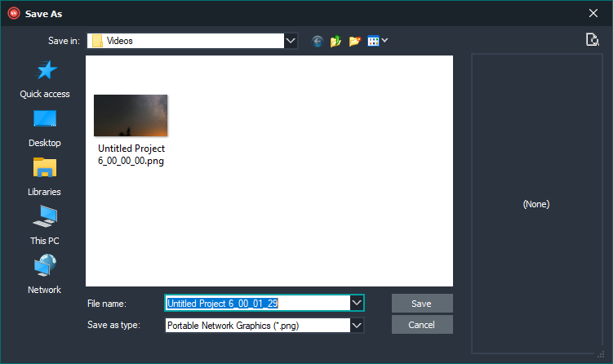Click the (None) preview pane
The width and height of the screenshot is (613, 364).
coord(536,204)
